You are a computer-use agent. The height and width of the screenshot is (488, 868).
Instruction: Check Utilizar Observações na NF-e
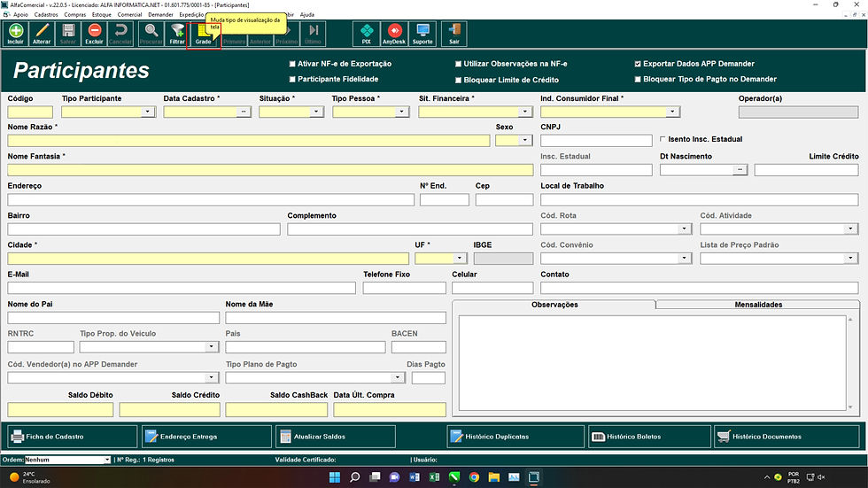(459, 64)
